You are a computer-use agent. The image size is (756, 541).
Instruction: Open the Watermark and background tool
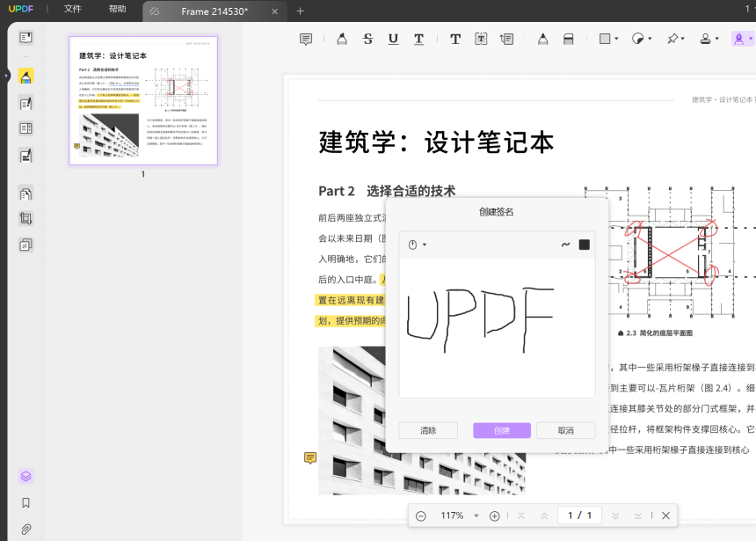(x=25, y=245)
